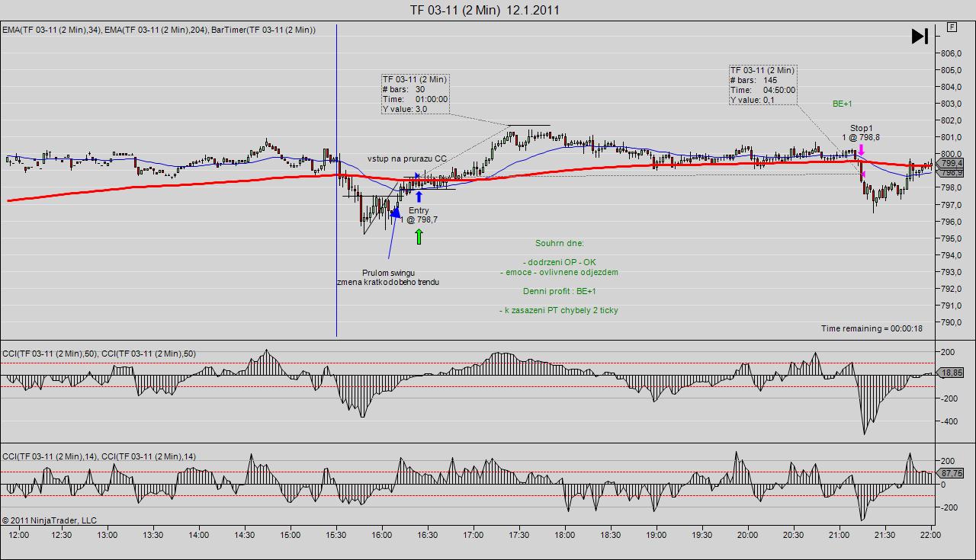976x560 pixels.
Task: Select the 'Denni profit : BE+1' note
Action: coord(560,291)
